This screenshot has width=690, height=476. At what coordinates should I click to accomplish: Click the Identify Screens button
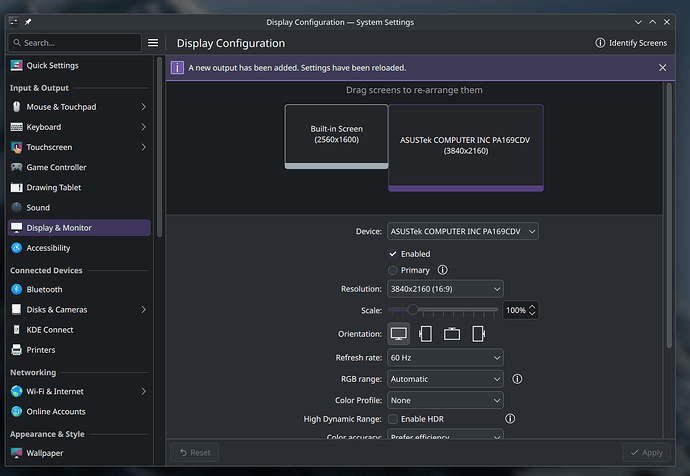pyautogui.click(x=631, y=43)
